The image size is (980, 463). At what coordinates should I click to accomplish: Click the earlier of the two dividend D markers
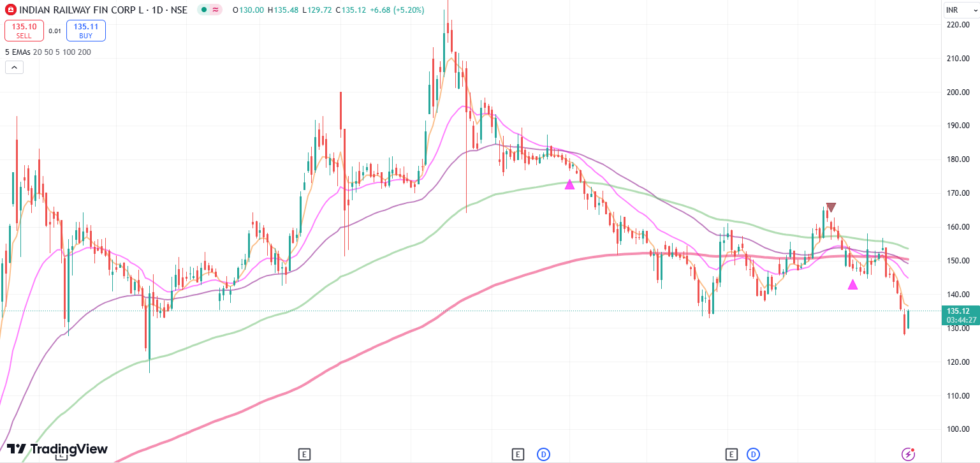pos(543,454)
